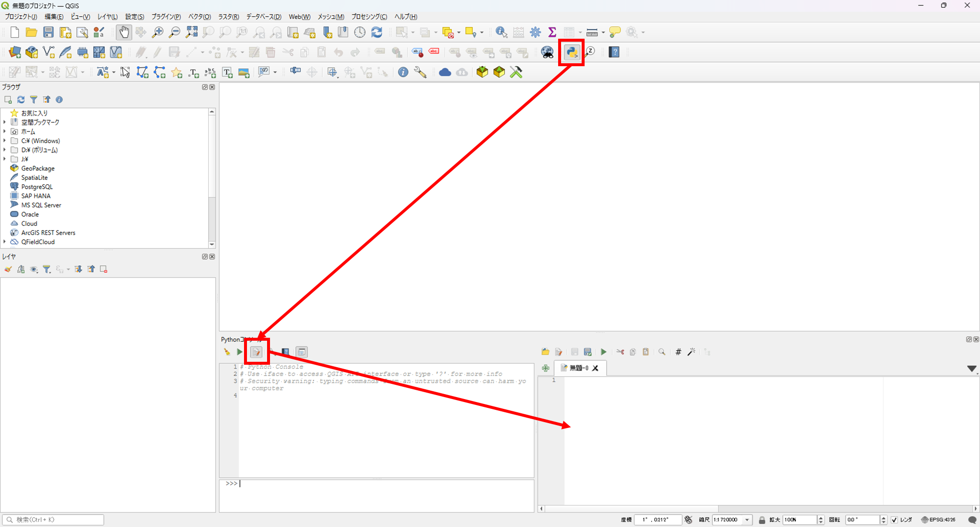This screenshot has width=980, height=527.
Task: Click the PostgreSQL browser entry
Action: click(x=36, y=186)
